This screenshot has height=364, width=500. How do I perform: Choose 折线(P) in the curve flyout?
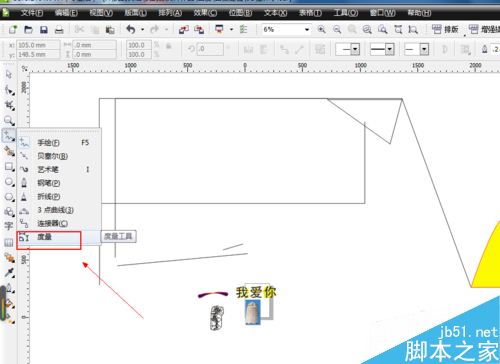click(59, 196)
